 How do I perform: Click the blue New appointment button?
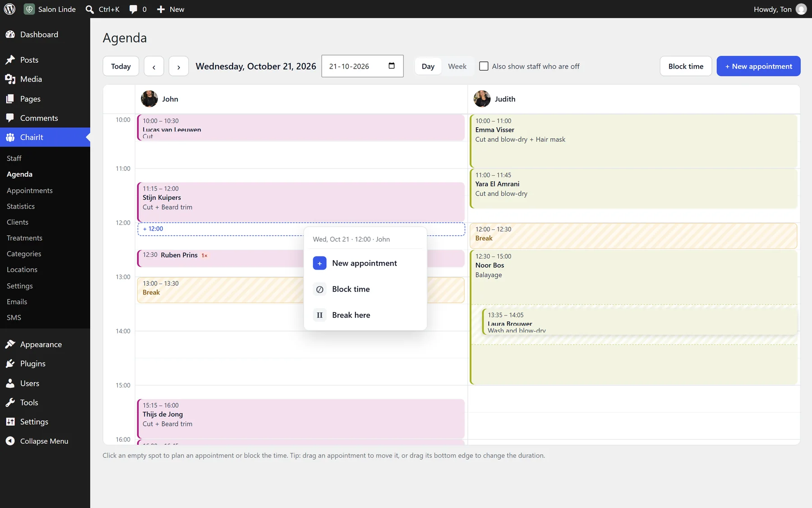pyautogui.click(x=758, y=66)
